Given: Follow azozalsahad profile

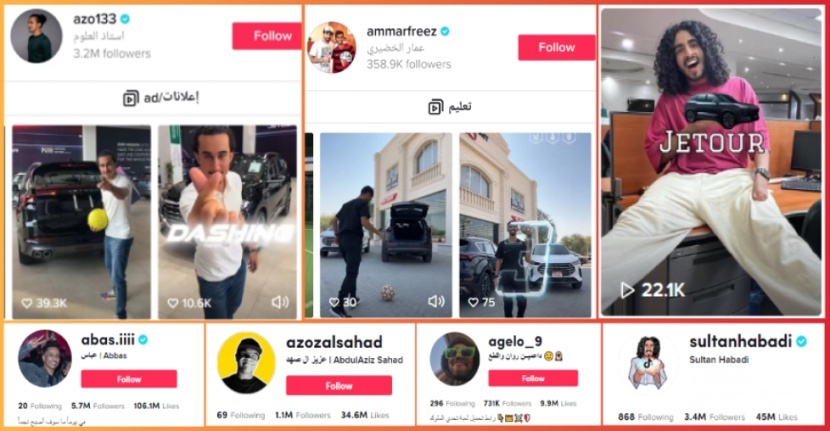Looking at the screenshot, I should click(x=339, y=385).
